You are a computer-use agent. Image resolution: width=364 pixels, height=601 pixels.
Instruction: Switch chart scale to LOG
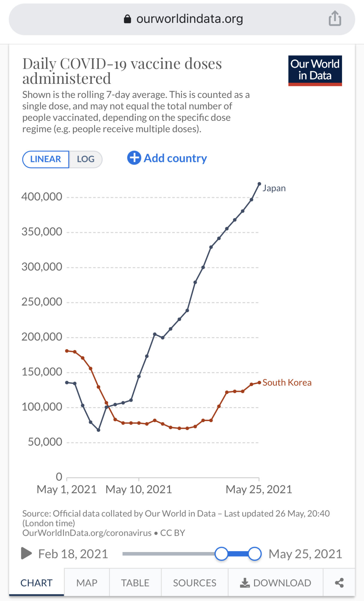[86, 159]
